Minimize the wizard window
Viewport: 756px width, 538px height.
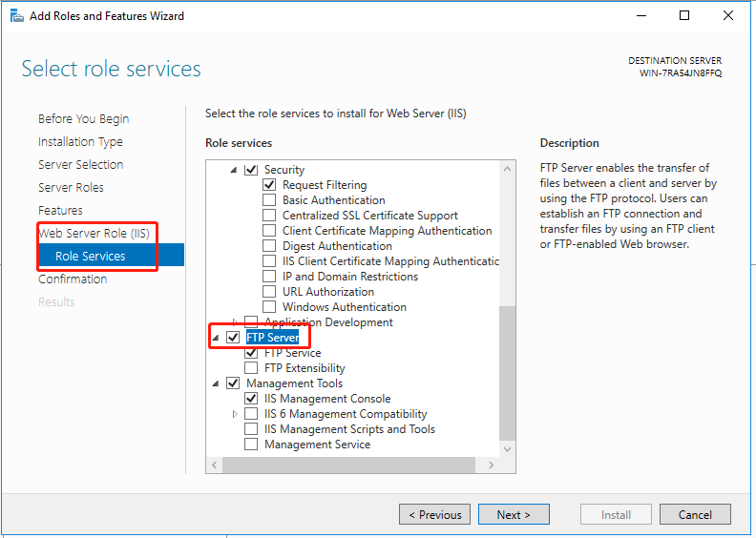click(x=641, y=15)
